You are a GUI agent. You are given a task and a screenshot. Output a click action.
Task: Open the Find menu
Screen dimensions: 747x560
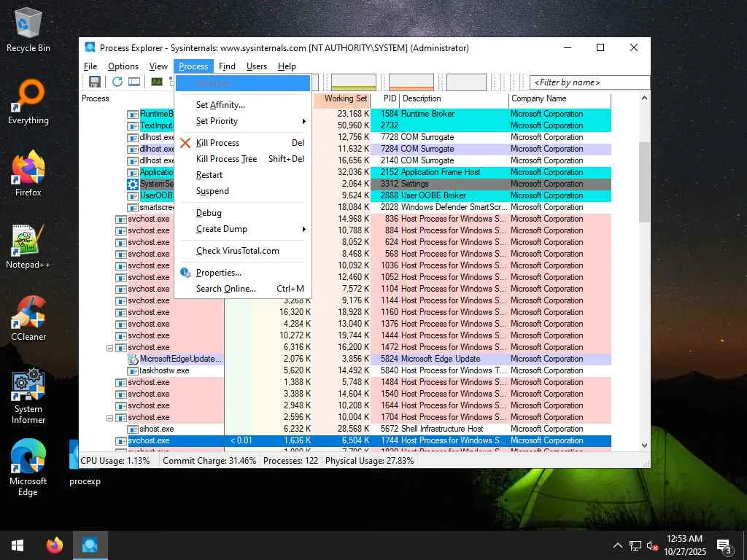[x=227, y=66]
